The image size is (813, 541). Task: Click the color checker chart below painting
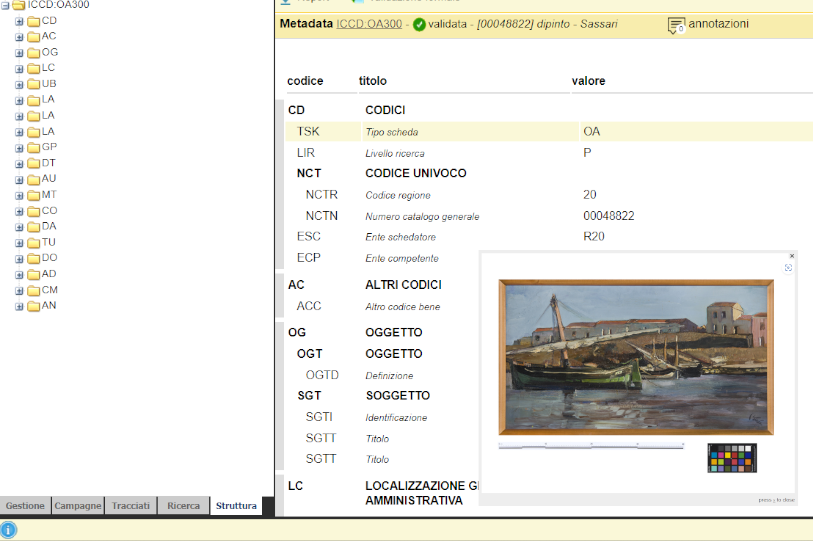pos(732,458)
